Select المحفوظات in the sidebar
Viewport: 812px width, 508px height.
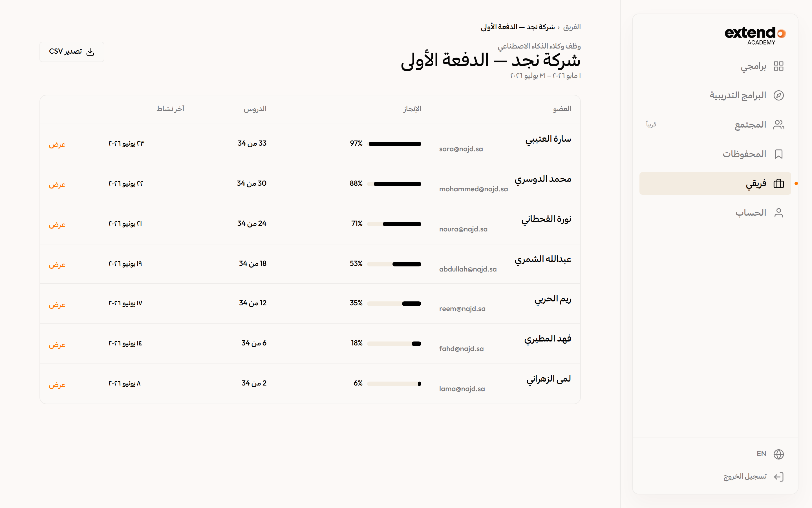tap(715, 154)
